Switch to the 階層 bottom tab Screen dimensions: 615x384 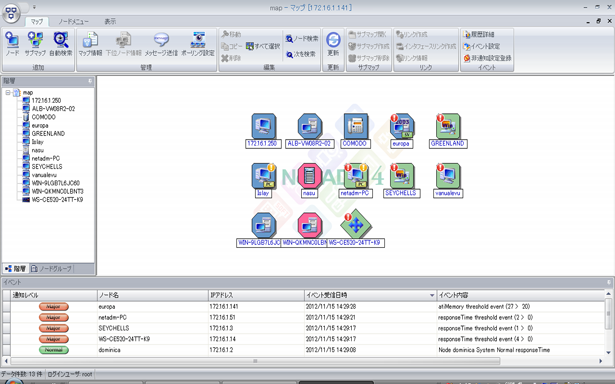click(x=16, y=269)
